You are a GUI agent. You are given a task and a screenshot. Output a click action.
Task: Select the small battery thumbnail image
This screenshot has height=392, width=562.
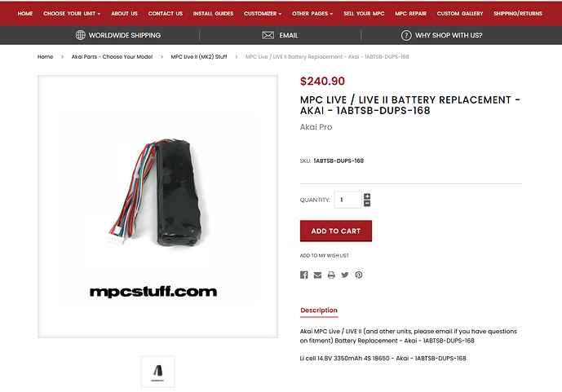[x=157, y=371]
